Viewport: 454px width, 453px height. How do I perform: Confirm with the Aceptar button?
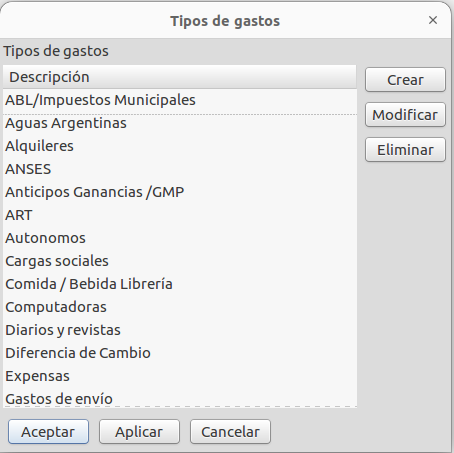point(48,432)
